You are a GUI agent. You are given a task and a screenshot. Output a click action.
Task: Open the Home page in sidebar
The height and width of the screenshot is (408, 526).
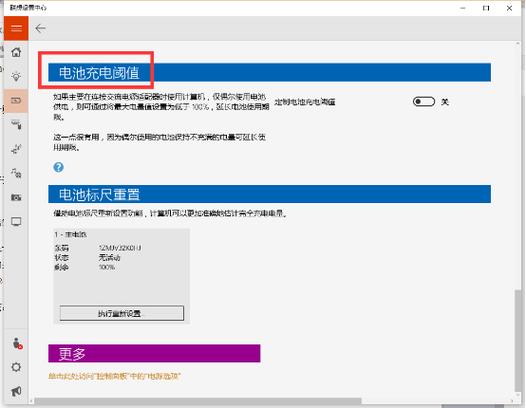click(x=16, y=52)
